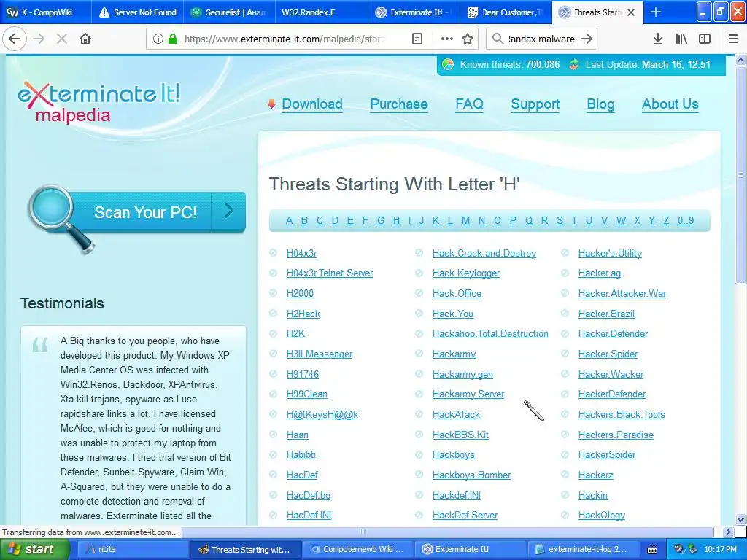The width and height of the screenshot is (747, 560).
Task: Open the library bookshelf icon
Action: tap(681, 39)
